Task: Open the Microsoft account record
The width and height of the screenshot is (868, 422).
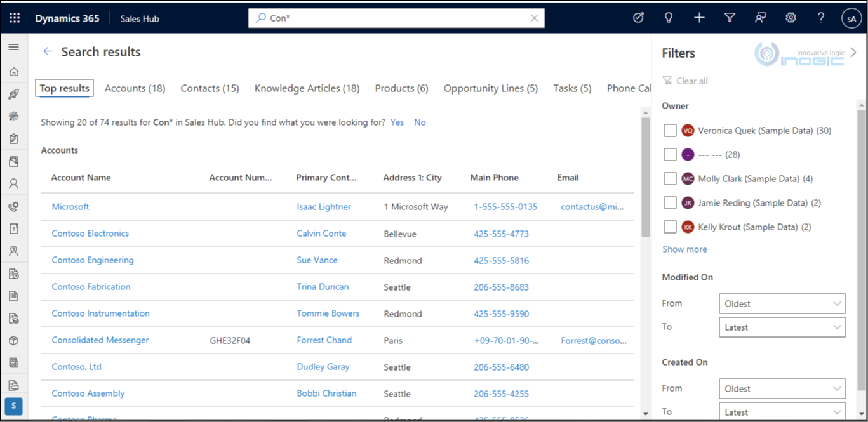Action: tap(70, 207)
